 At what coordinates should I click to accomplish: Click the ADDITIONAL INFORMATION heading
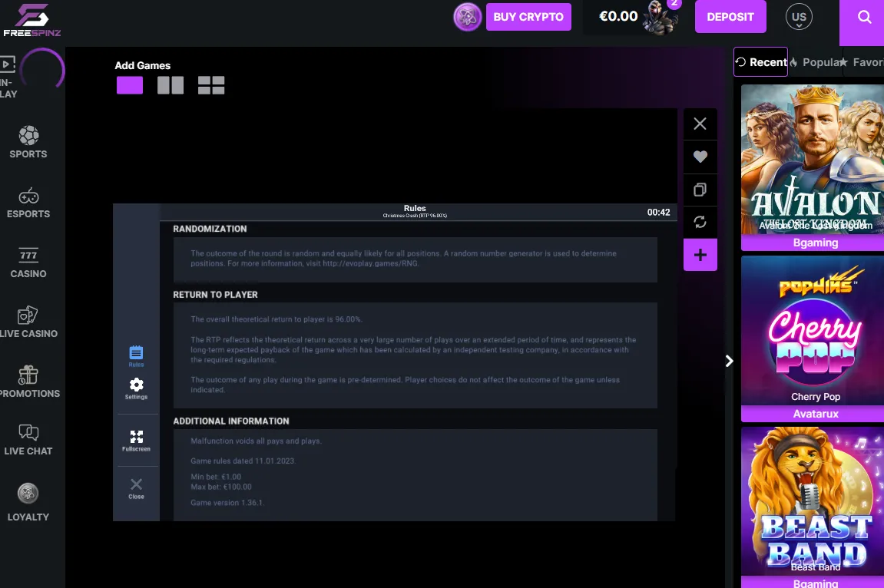231,421
